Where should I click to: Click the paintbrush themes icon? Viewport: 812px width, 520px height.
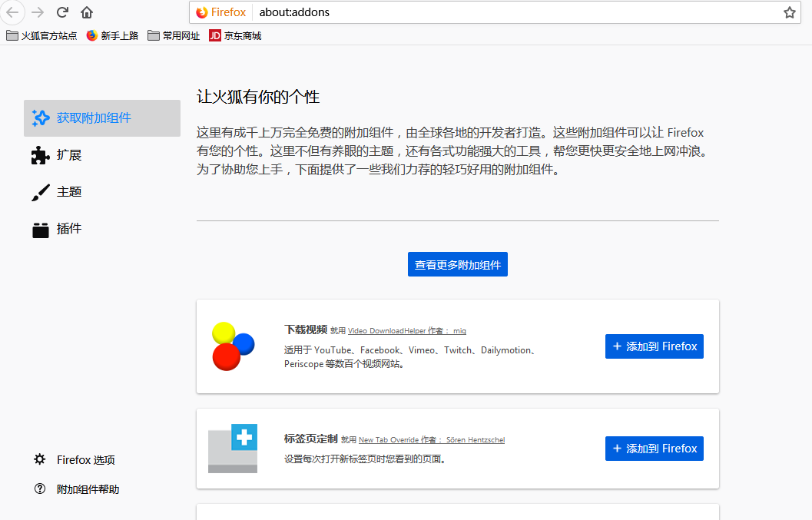pyautogui.click(x=41, y=192)
